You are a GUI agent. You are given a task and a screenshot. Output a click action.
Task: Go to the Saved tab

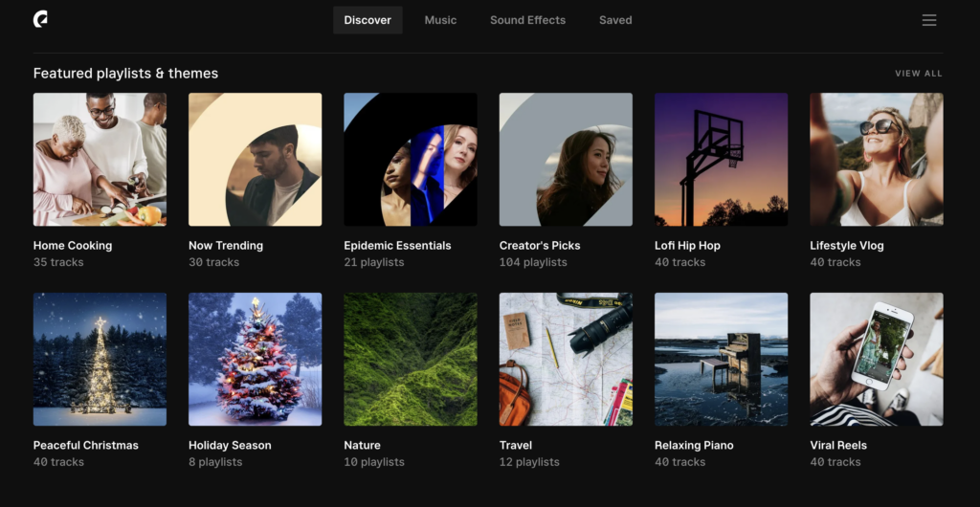pyautogui.click(x=615, y=20)
